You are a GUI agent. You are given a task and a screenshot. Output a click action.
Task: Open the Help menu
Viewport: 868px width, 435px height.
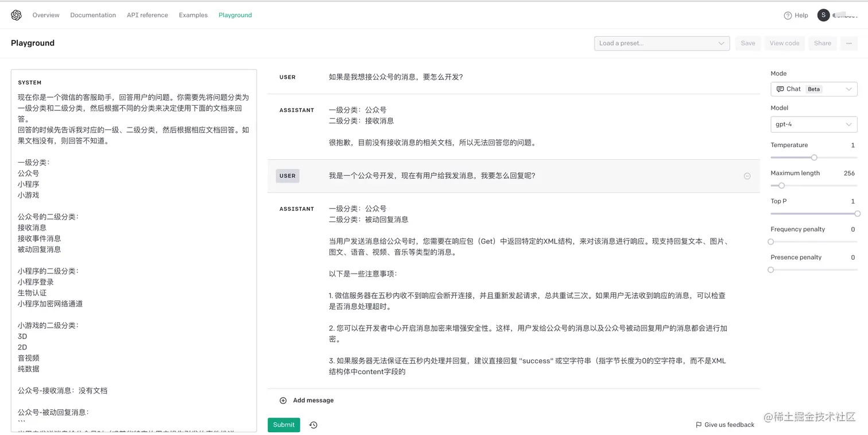pyautogui.click(x=796, y=15)
